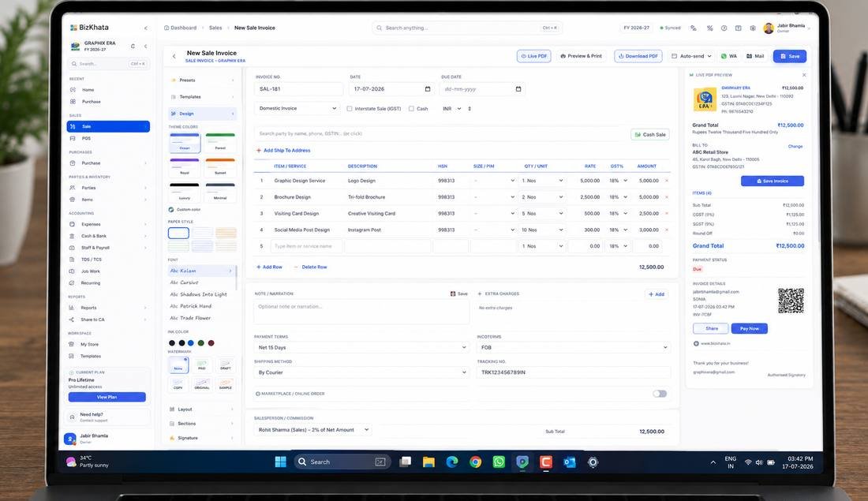
Task: Click the Pay Now button in the preview
Action: [x=750, y=329]
